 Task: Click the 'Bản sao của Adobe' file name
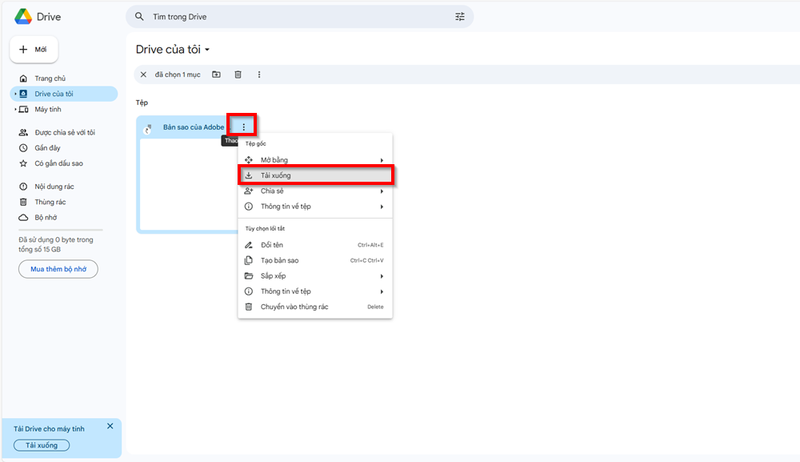tap(193, 127)
